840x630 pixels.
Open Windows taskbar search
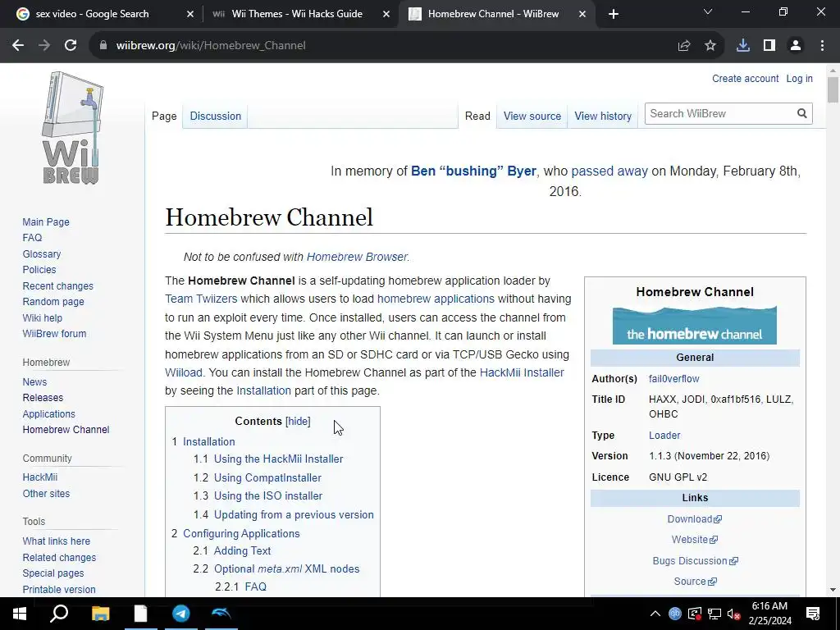[59, 614]
